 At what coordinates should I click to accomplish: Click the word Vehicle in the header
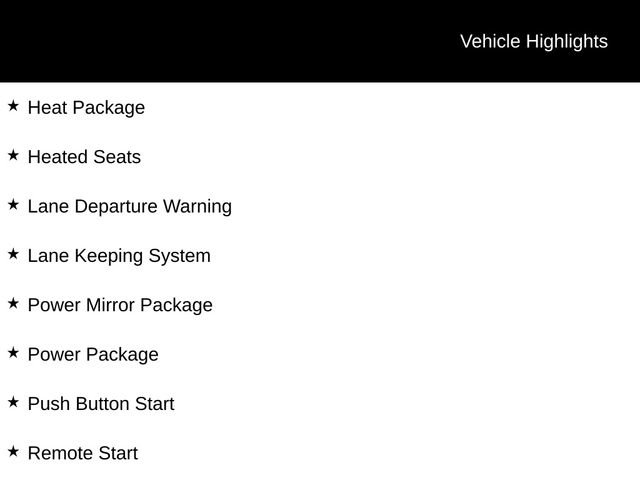point(490,41)
